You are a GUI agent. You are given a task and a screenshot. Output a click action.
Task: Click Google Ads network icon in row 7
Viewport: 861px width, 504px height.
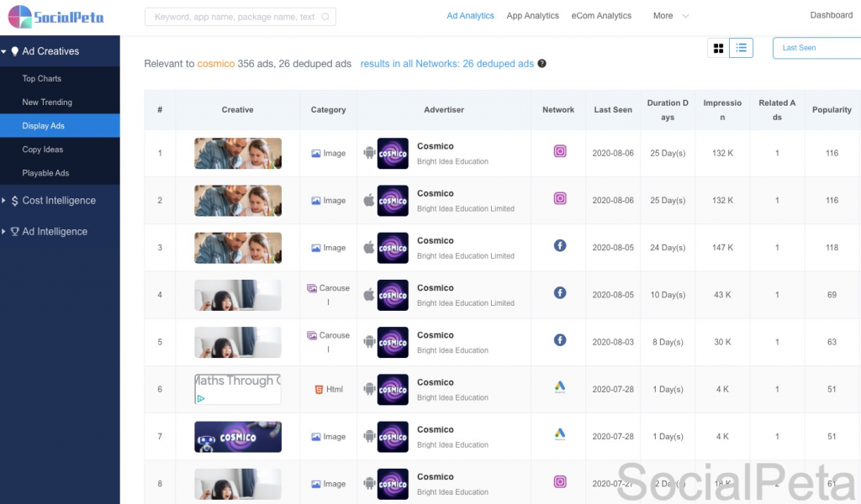[559, 434]
